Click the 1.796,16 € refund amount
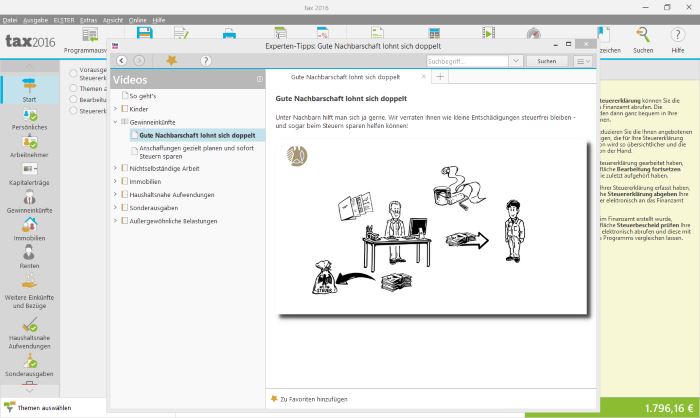700x418 pixels. pyautogui.click(x=669, y=408)
